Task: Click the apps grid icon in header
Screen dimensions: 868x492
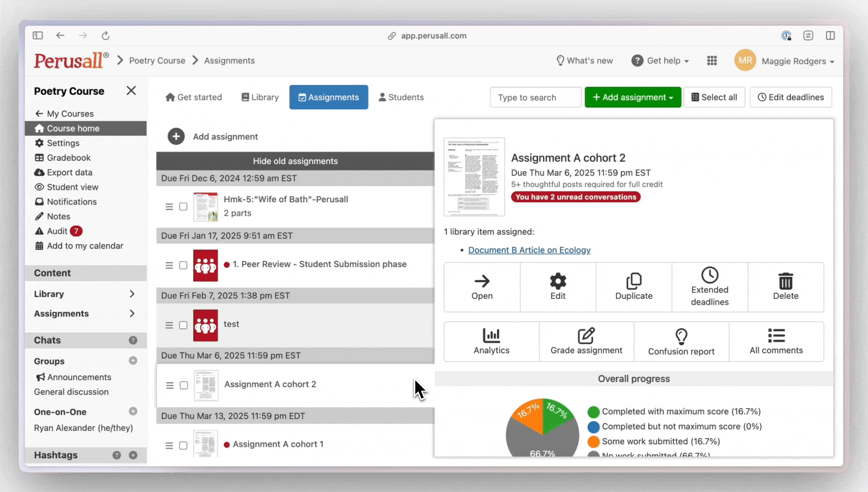Action: click(x=712, y=61)
